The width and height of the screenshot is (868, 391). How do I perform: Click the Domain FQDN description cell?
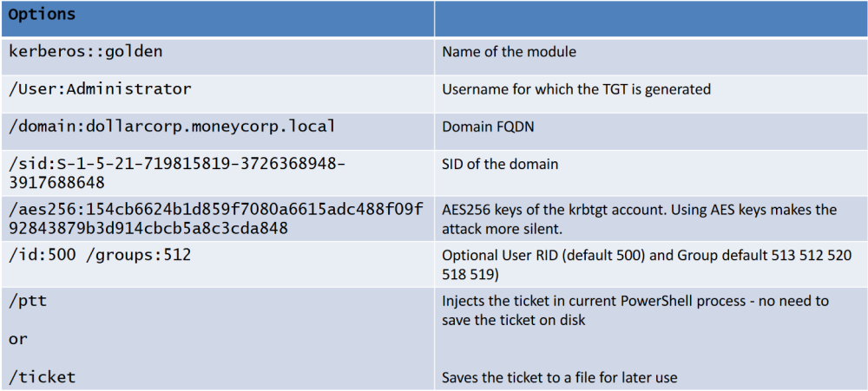(x=650, y=132)
